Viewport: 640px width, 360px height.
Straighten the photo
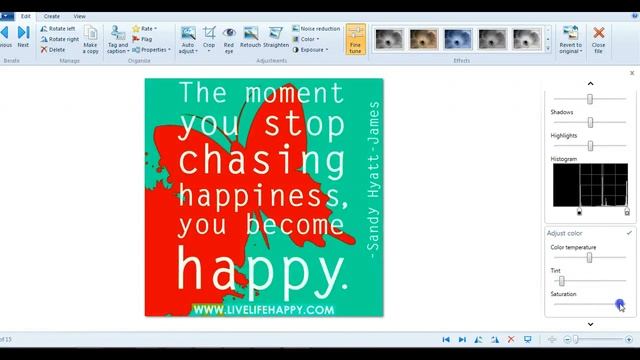coord(276,37)
